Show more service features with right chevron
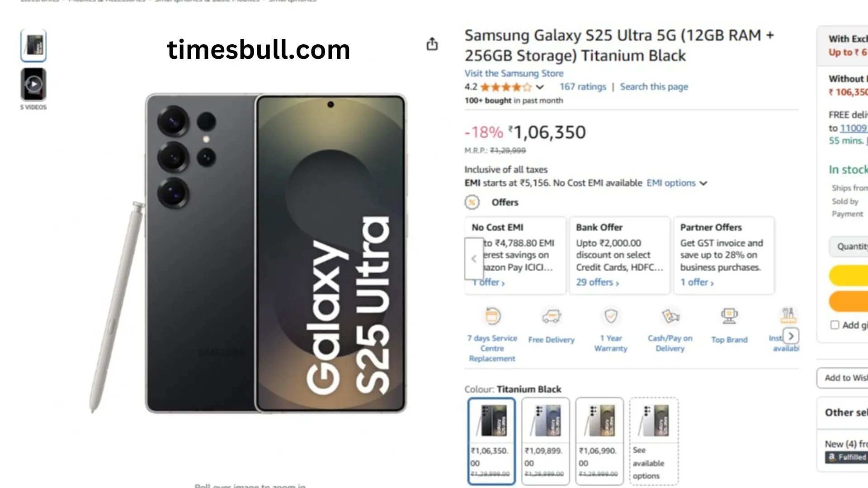868x488 pixels. point(791,336)
